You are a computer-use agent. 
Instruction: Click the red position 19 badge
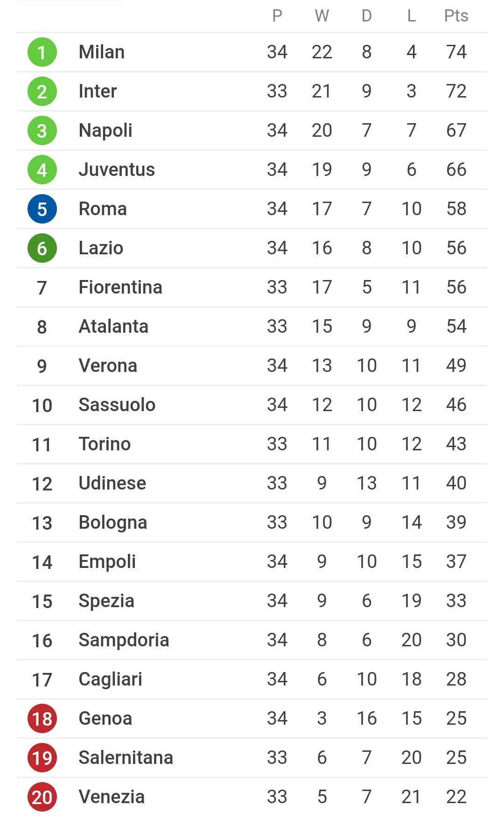42,758
